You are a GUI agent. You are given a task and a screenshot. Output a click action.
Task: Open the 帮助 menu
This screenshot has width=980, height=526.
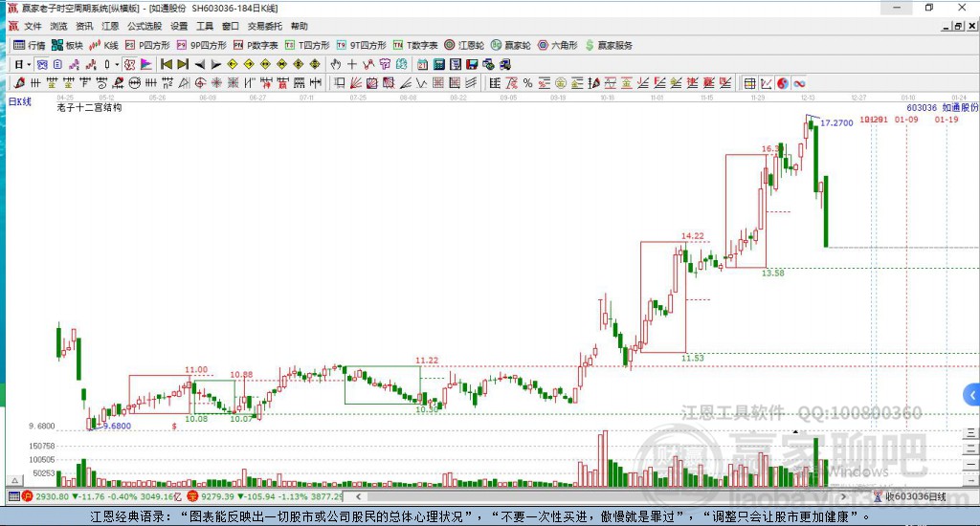click(300, 26)
